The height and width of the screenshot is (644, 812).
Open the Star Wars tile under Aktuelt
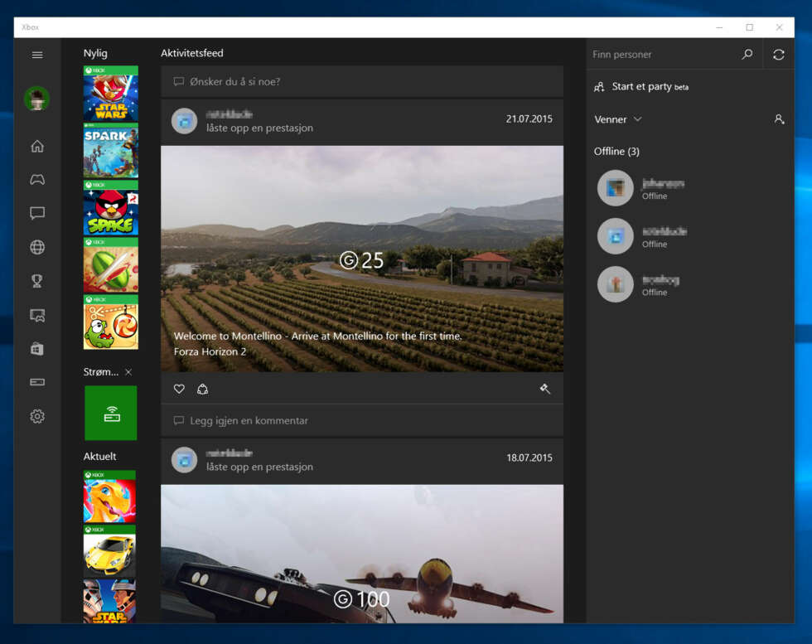pos(109,602)
